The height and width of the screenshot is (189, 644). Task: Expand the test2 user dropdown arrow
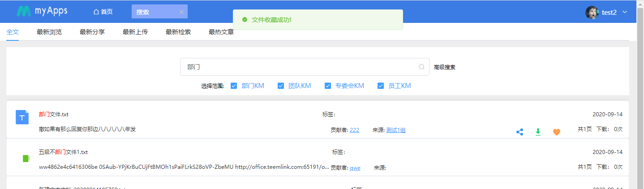625,12
